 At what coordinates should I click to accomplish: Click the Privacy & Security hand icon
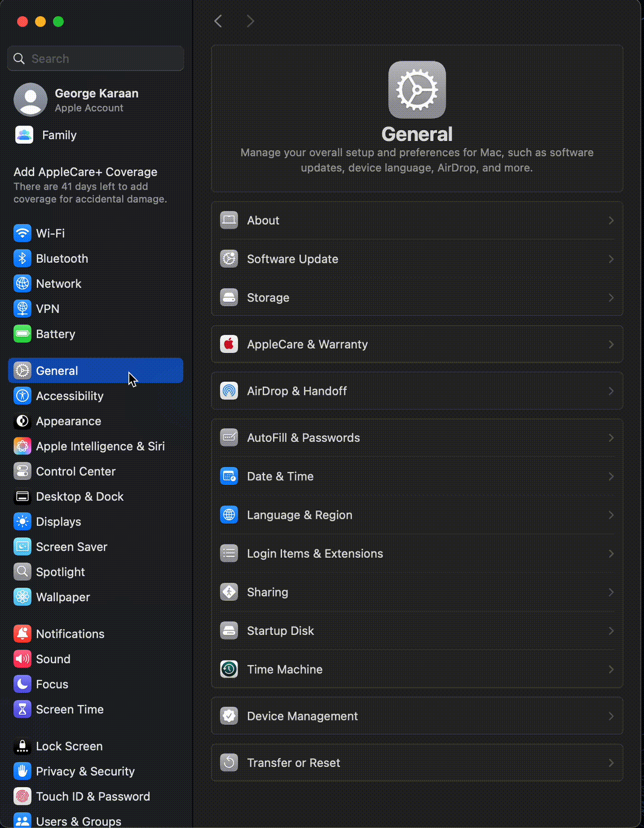22,772
